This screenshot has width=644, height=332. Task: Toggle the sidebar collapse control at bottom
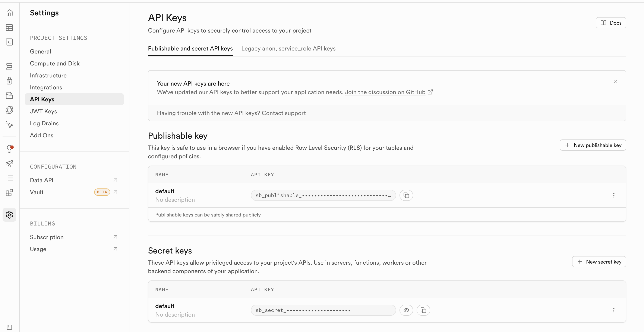click(9, 327)
